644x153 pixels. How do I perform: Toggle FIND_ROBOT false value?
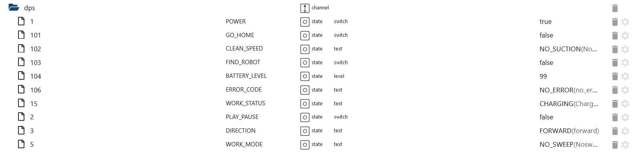tap(546, 63)
